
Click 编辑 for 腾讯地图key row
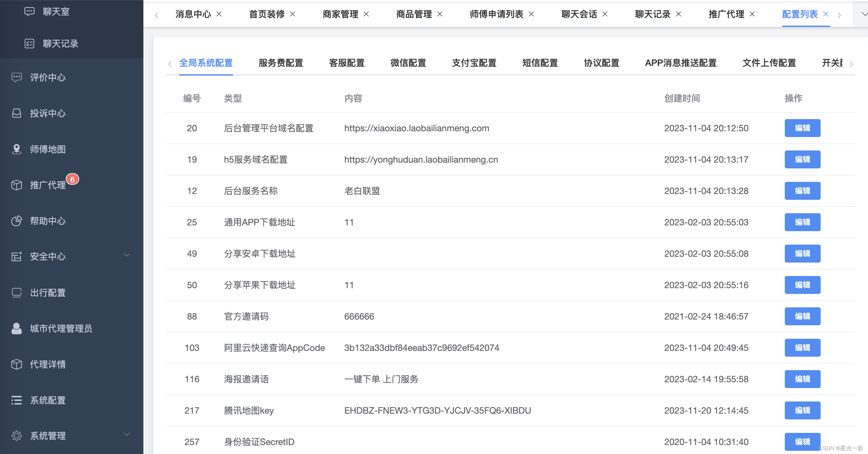coord(802,410)
